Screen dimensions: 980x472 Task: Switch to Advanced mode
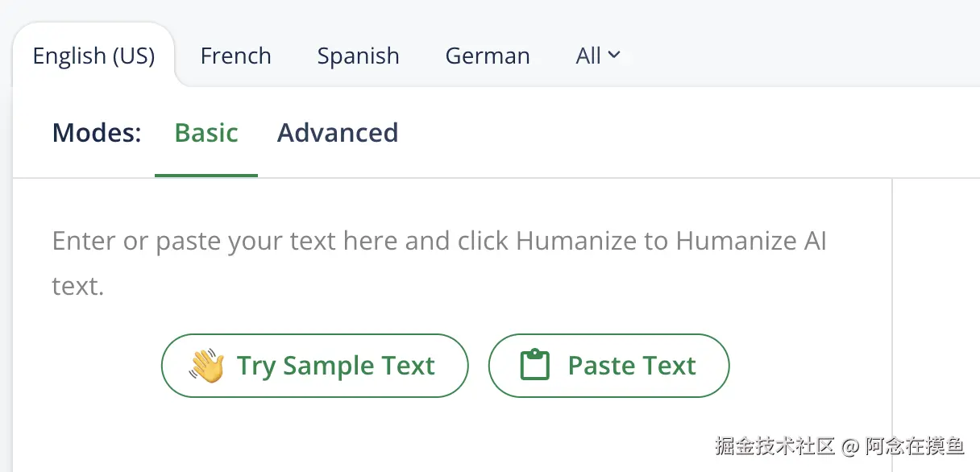[x=338, y=133]
